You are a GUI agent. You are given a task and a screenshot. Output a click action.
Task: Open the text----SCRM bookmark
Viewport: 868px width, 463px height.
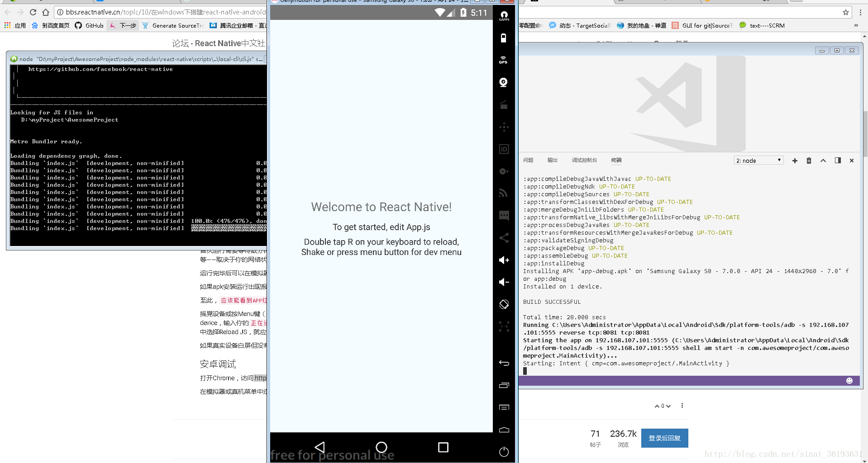pos(762,25)
